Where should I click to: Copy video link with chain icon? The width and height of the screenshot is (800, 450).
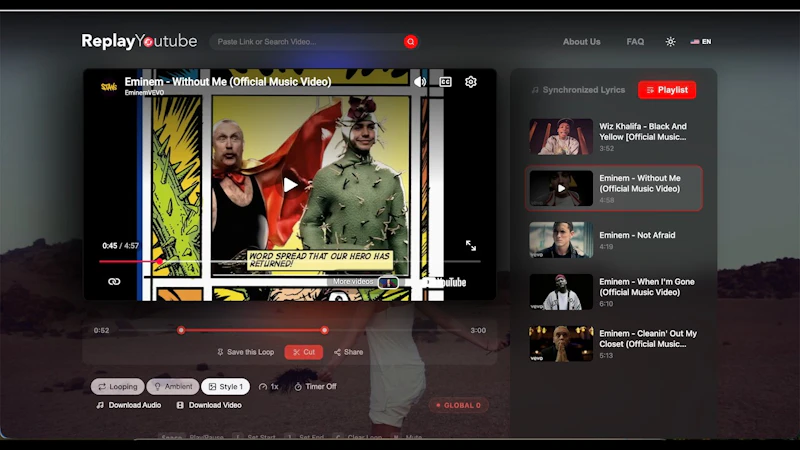tap(114, 282)
